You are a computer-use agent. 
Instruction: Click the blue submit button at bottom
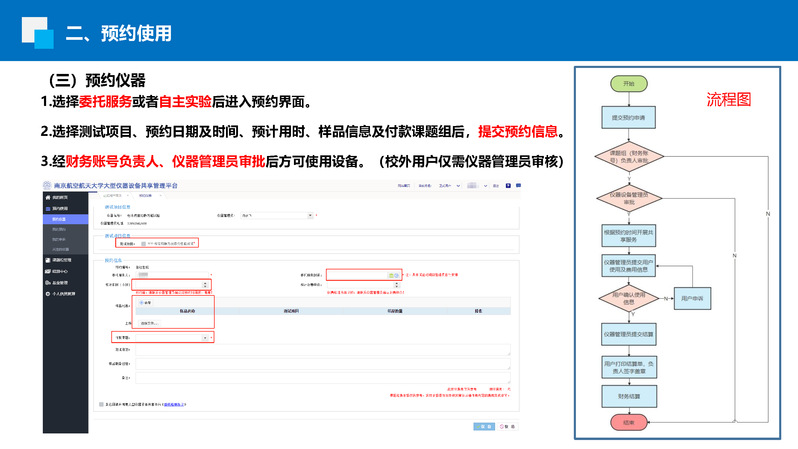(484, 426)
